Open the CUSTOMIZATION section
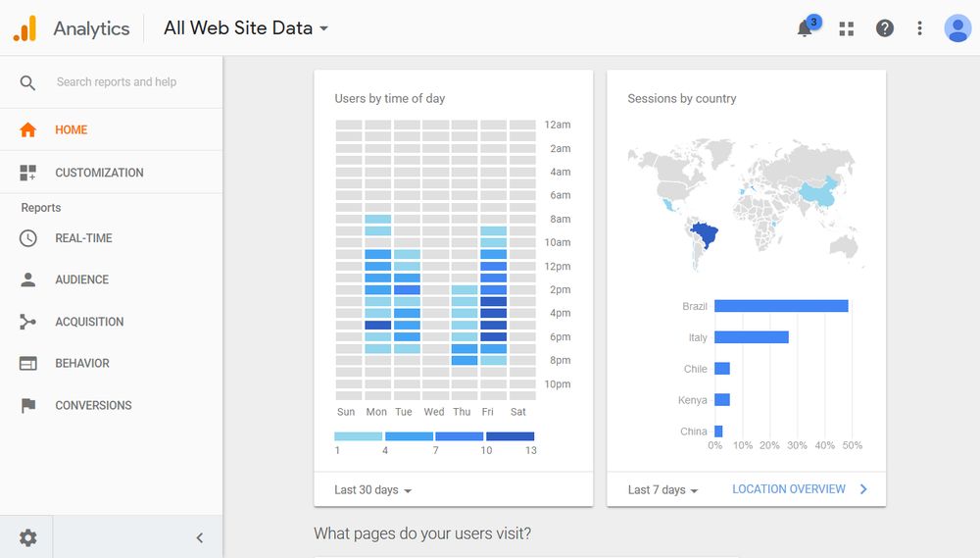This screenshot has width=980, height=558. click(x=98, y=173)
